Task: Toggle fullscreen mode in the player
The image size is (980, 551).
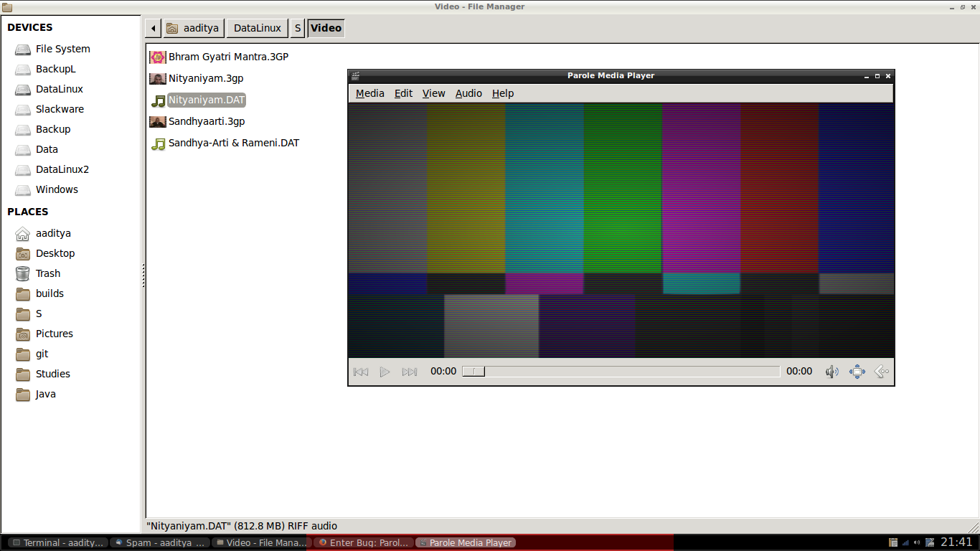Action: (x=857, y=372)
